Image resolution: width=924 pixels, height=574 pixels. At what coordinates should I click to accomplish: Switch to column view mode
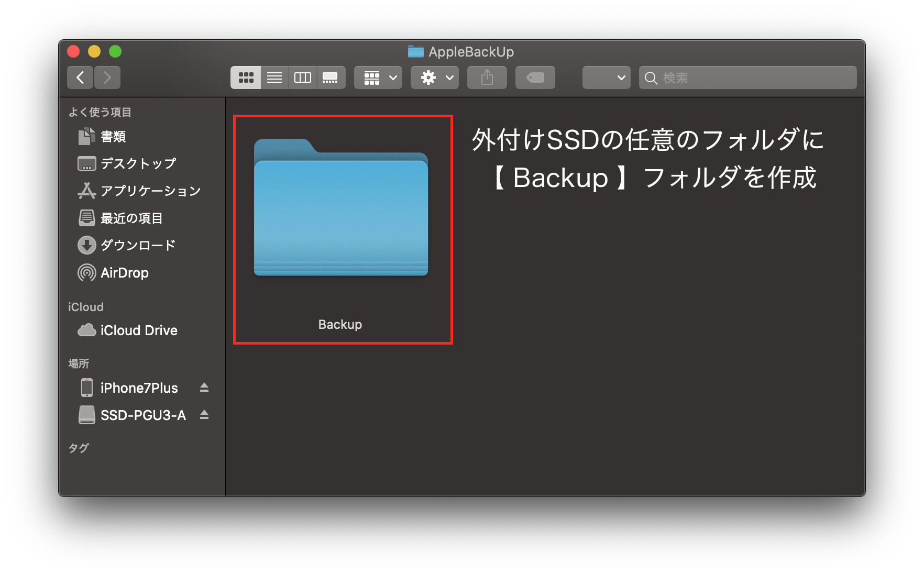click(303, 78)
